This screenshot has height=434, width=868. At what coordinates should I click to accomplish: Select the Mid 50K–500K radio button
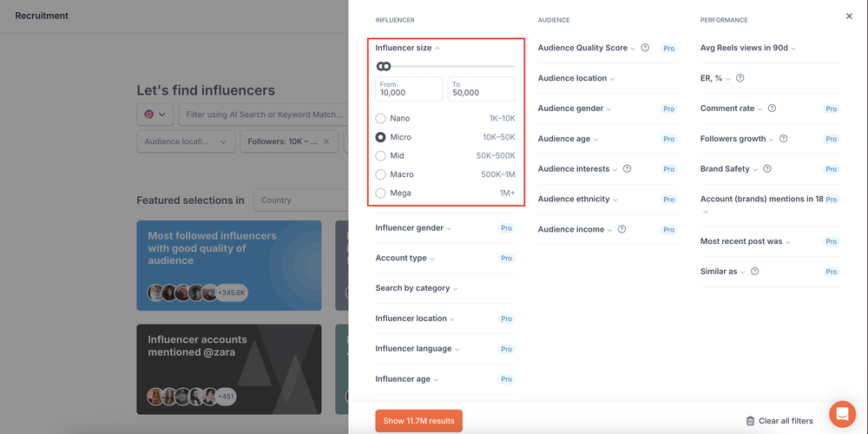click(x=380, y=155)
